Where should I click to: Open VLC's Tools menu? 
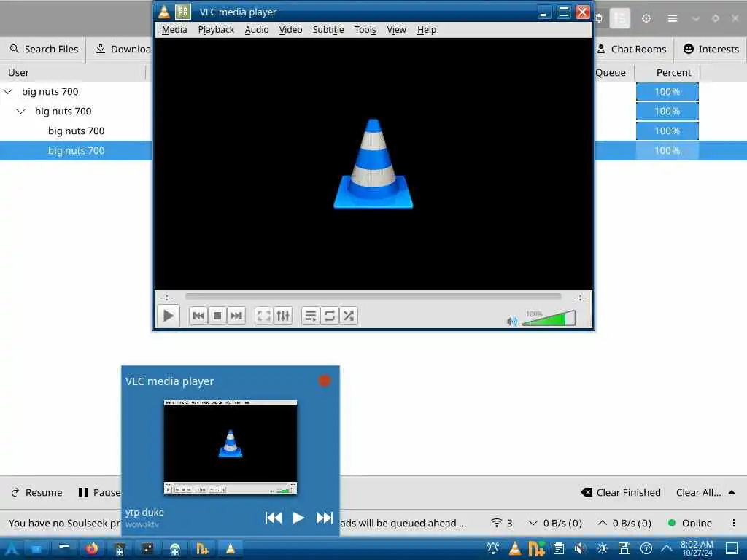point(365,29)
